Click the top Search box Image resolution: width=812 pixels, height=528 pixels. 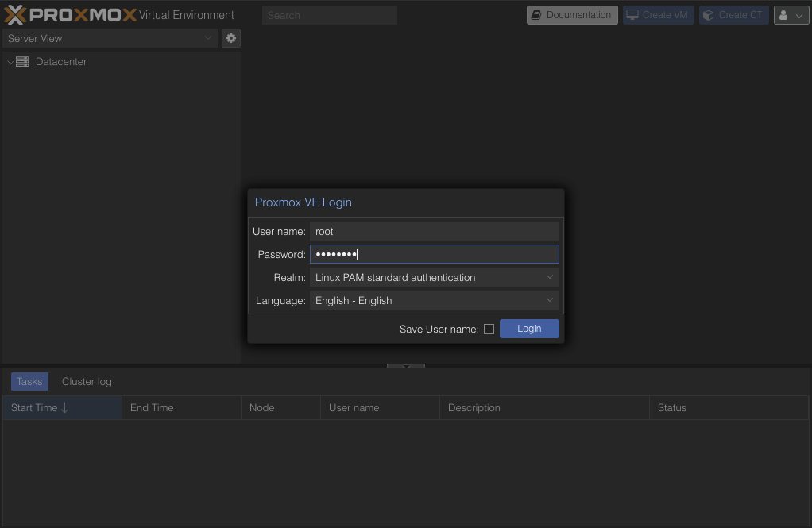coord(329,15)
